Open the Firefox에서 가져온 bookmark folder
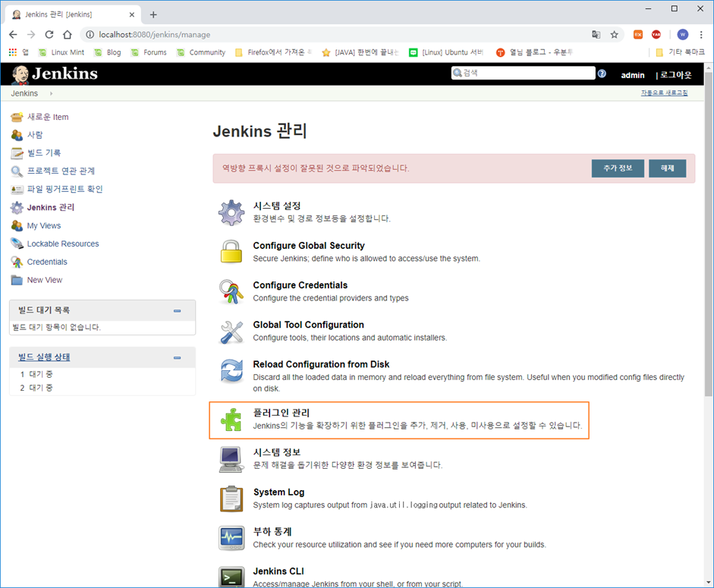This screenshot has height=588, width=714. click(x=273, y=52)
